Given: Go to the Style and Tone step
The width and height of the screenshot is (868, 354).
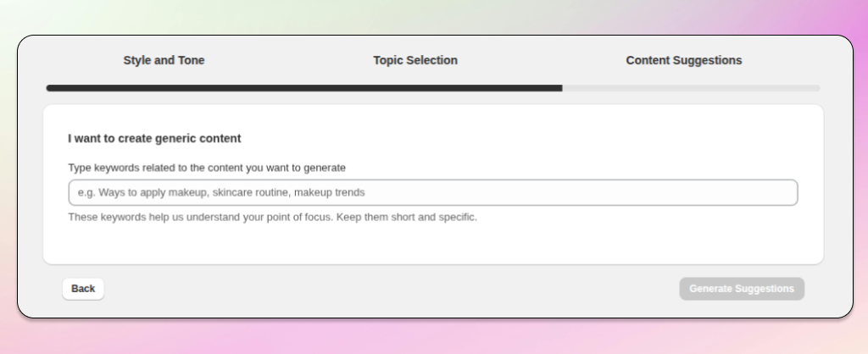Looking at the screenshot, I should click(164, 60).
